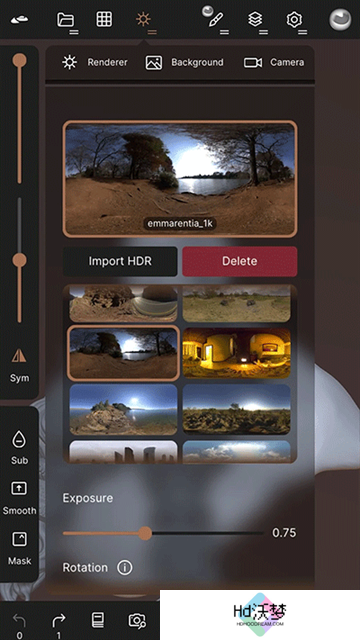Select the stone pillars HDR thumbnail
Image resolution: width=360 pixels, height=640 pixels.
point(123,451)
